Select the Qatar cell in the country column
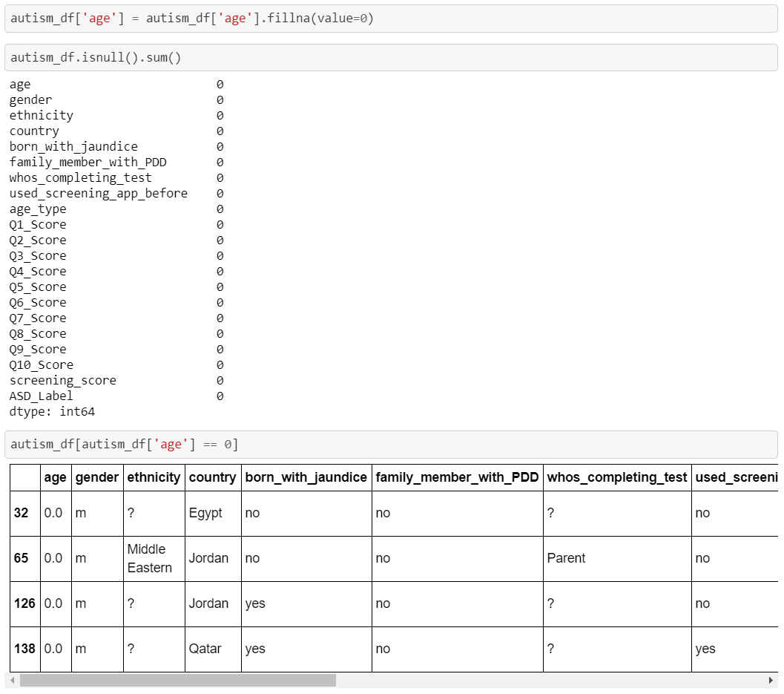 (x=205, y=648)
